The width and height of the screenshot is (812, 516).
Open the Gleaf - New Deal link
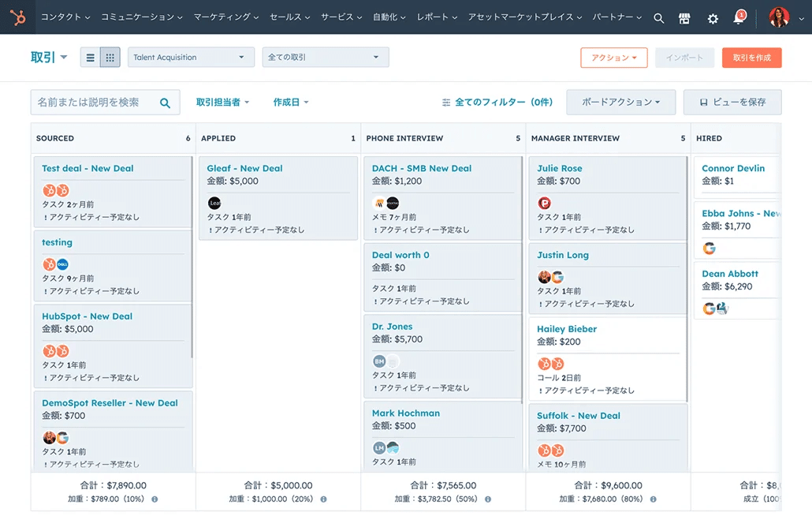pyautogui.click(x=244, y=168)
